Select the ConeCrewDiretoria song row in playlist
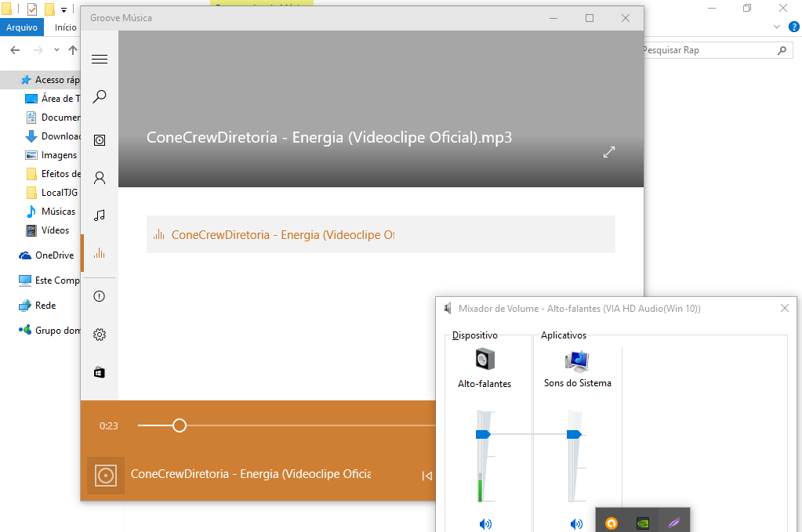Image resolution: width=802 pixels, height=532 pixels. pos(380,234)
